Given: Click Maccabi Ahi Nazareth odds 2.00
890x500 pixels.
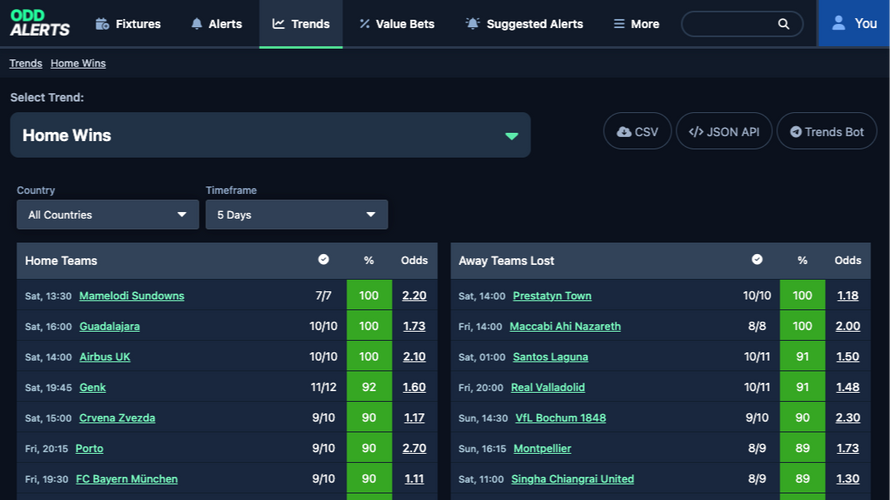Looking at the screenshot, I should (x=847, y=326).
